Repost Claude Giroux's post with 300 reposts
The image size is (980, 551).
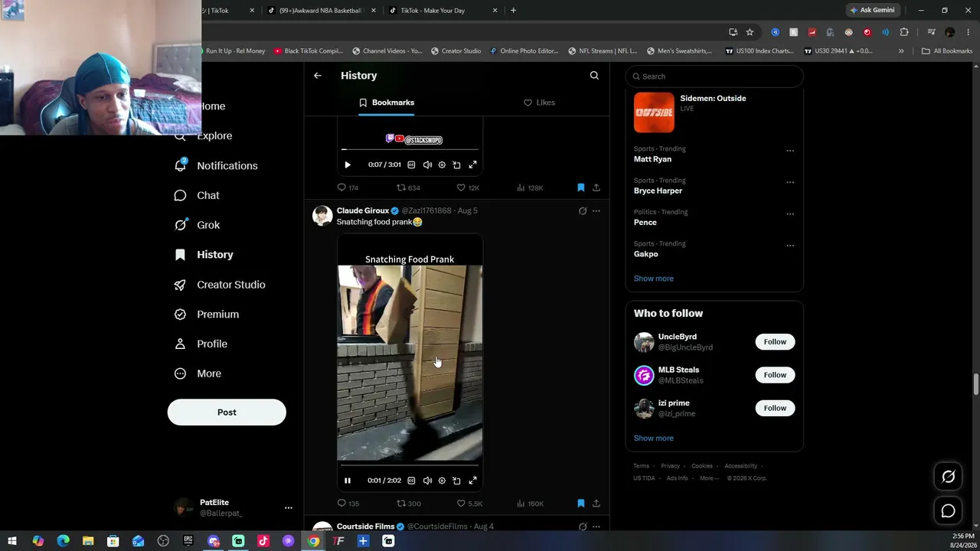pyautogui.click(x=408, y=504)
